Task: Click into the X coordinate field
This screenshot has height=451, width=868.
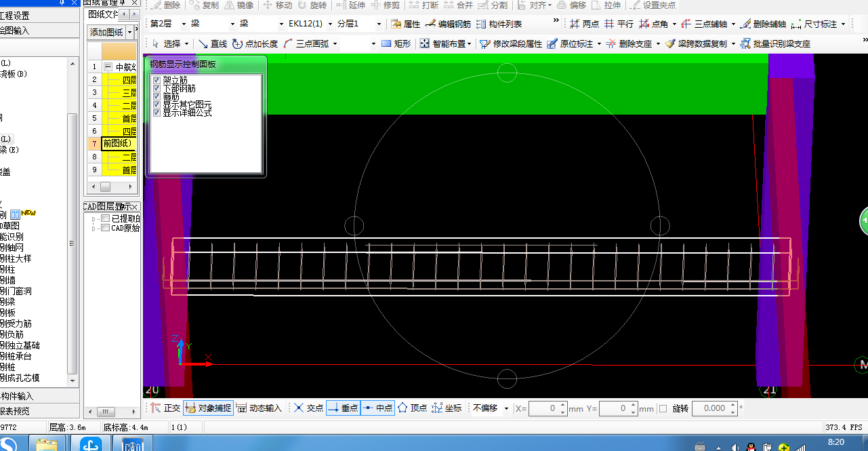Action: 548,408
